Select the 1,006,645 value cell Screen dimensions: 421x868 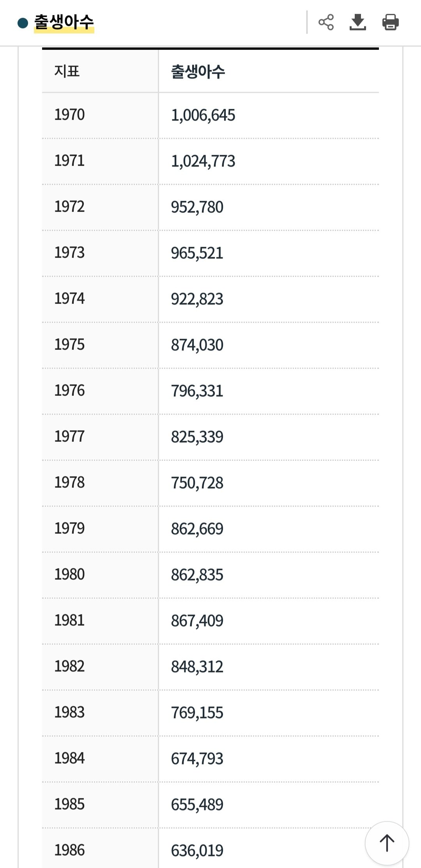(x=203, y=115)
